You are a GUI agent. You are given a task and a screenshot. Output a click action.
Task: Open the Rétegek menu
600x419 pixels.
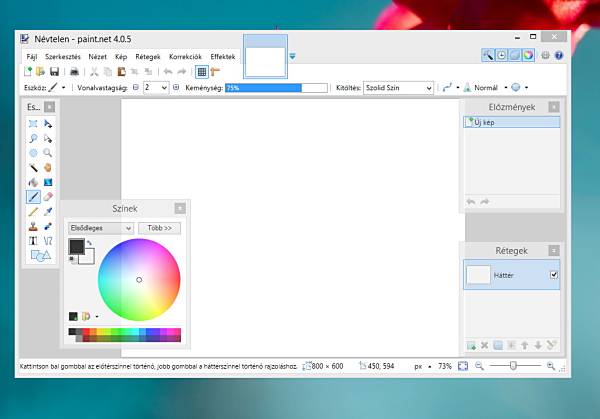coord(148,57)
